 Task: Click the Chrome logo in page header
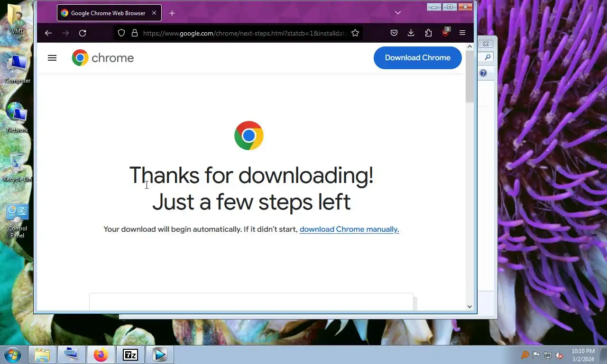pyautogui.click(x=103, y=58)
